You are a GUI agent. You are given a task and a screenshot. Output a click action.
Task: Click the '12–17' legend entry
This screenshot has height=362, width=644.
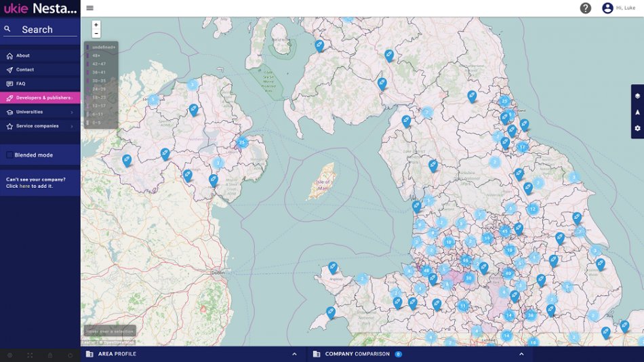pyautogui.click(x=99, y=106)
